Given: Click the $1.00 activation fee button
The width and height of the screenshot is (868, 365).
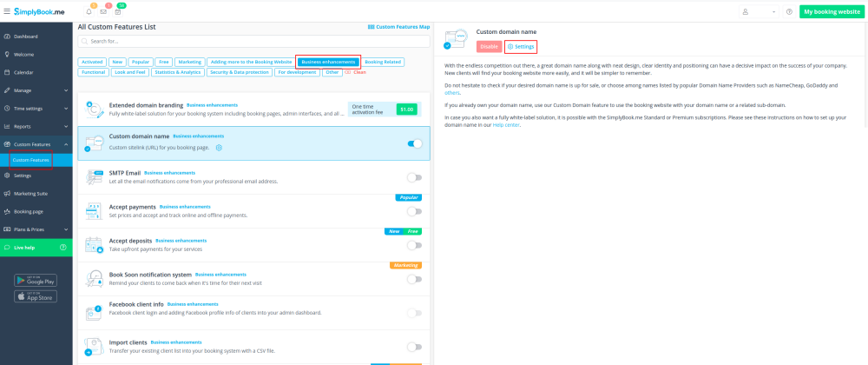Looking at the screenshot, I should click(406, 109).
